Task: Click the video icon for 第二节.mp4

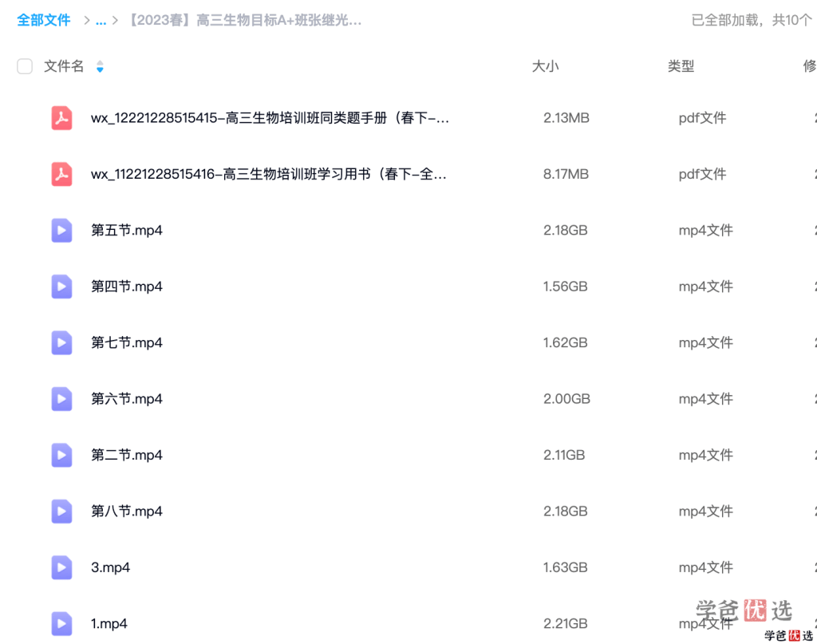Action: tap(61, 455)
